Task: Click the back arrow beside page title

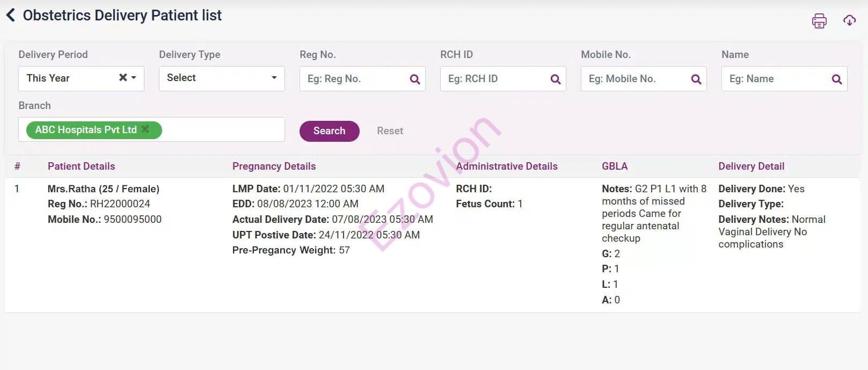Action: (x=10, y=16)
